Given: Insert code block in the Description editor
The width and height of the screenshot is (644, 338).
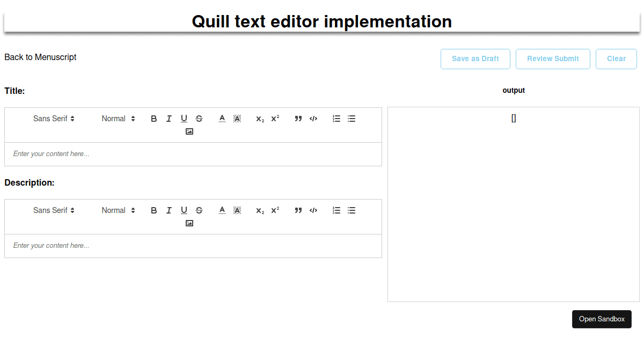Looking at the screenshot, I should point(313,210).
